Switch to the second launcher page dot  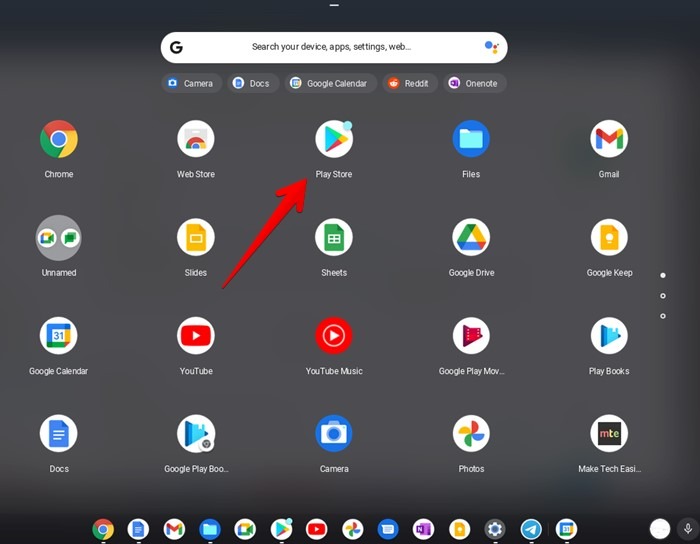663,296
